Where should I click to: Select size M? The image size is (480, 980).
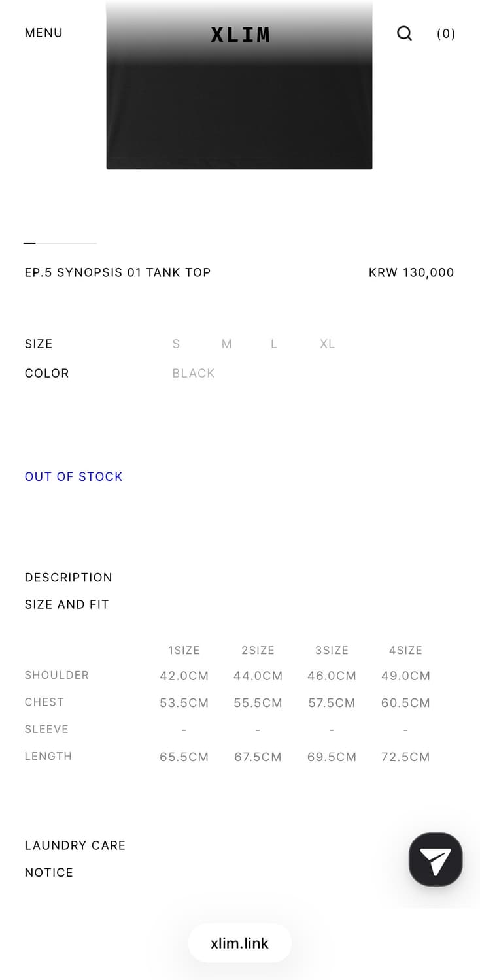tap(227, 344)
